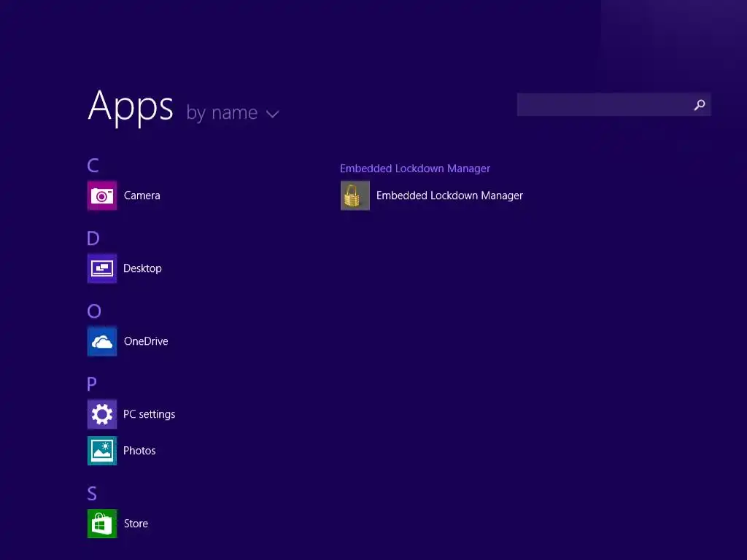The height and width of the screenshot is (560, 747).
Task: Jump using the letter C header
Action: (93, 166)
